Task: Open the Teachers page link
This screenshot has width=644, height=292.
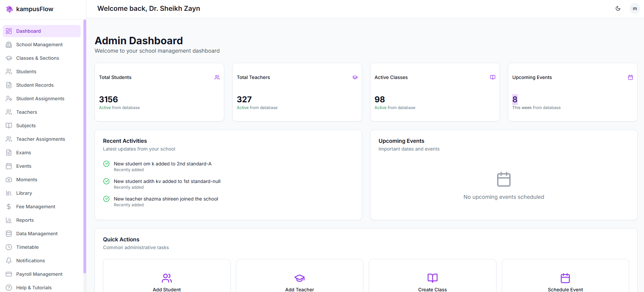Action: [x=42, y=112]
